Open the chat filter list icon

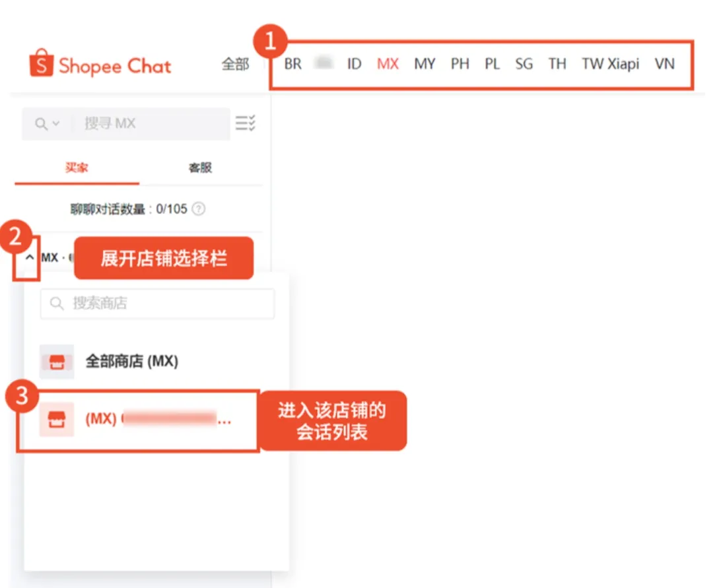(x=245, y=123)
